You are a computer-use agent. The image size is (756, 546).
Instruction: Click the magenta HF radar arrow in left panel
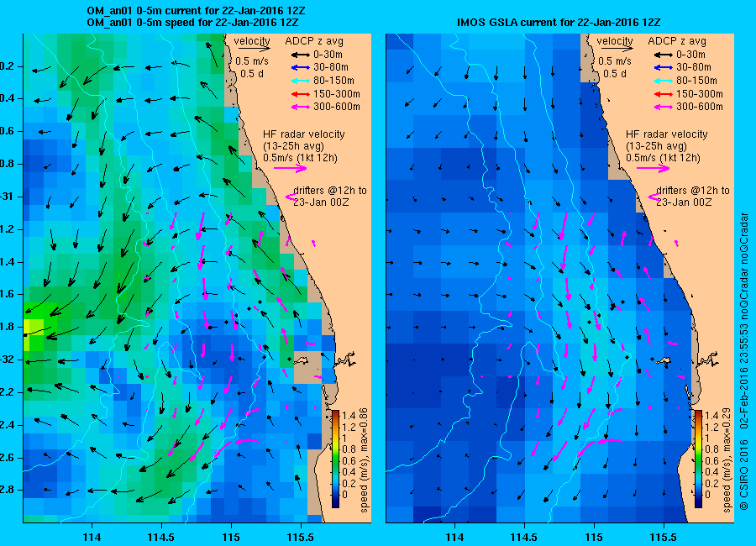point(291,168)
